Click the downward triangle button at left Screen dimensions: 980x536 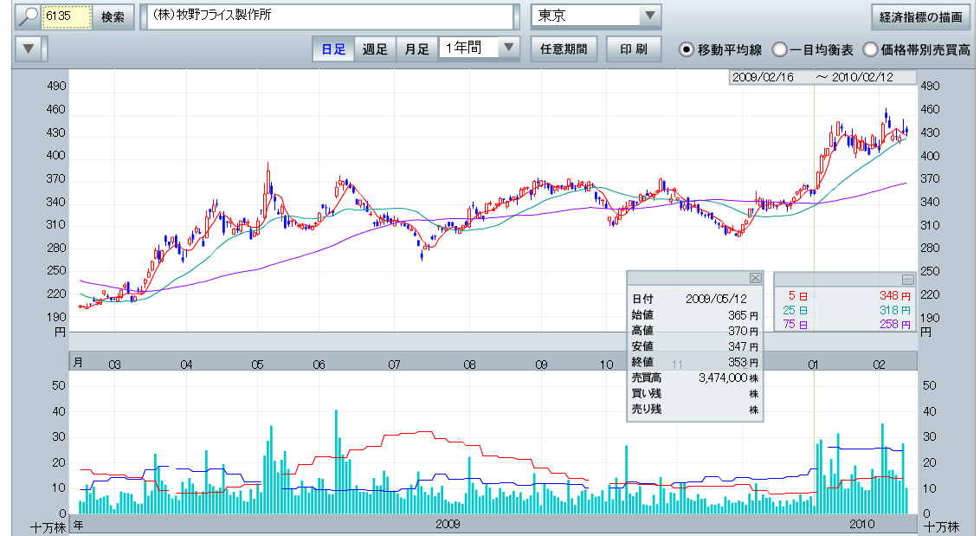pyautogui.click(x=30, y=48)
